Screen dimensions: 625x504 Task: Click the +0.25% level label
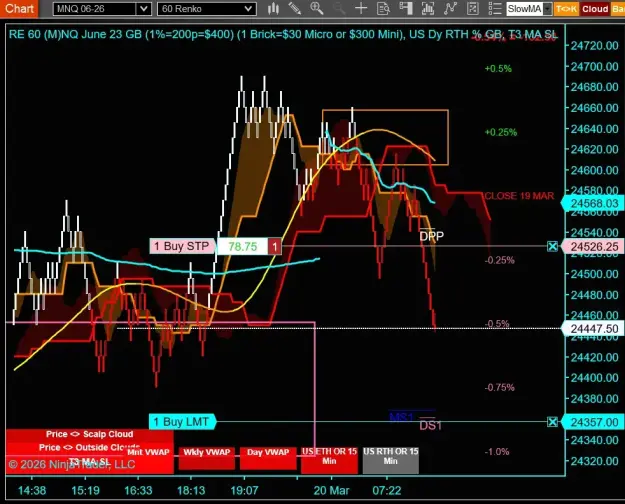click(x=501, y=132)
